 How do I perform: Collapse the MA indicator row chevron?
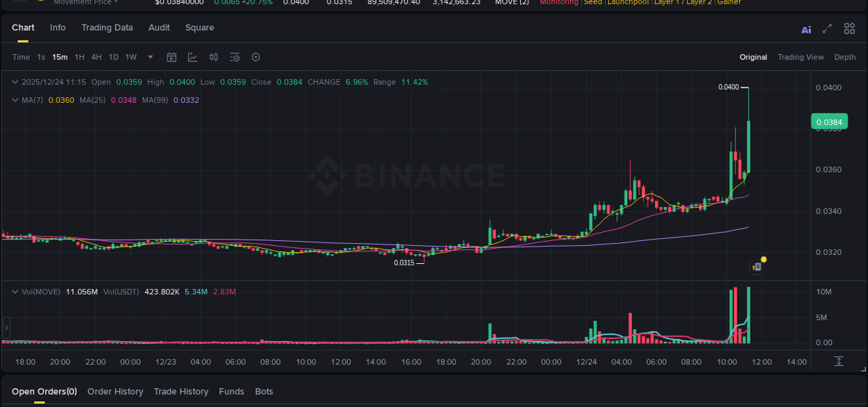tap(14, 99)
